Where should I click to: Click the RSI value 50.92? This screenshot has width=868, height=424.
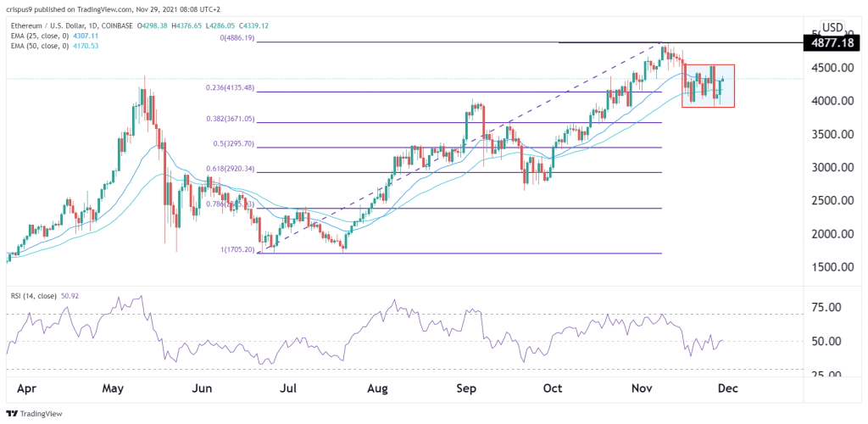click(x=70, y=296)
